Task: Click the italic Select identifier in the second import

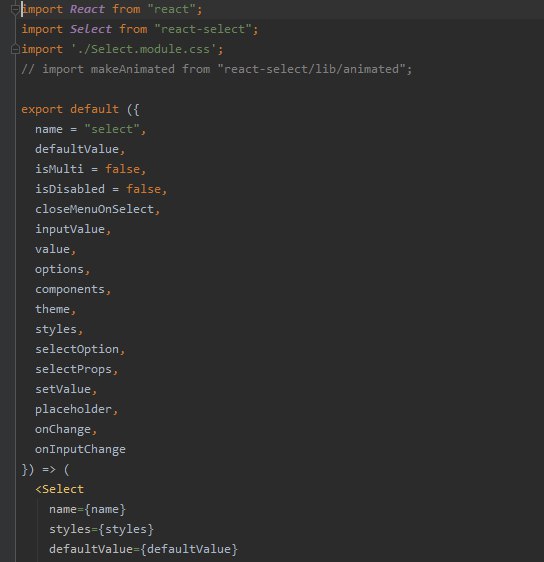Action: [91, 29]
